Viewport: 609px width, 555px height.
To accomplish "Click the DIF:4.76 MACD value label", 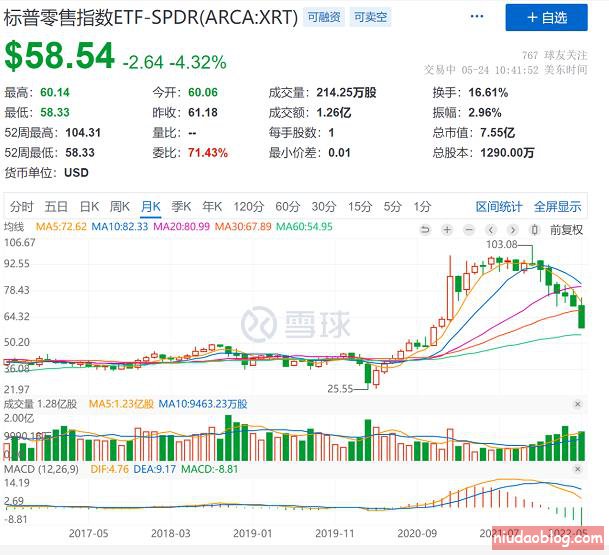I will coord(110,469).
